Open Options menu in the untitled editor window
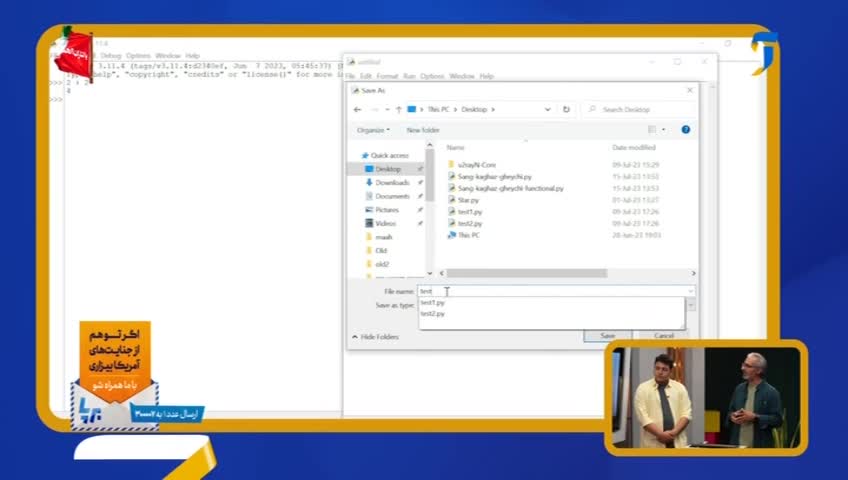The height and width of the screenshot is (480, 848). click(x=432, y=76)
